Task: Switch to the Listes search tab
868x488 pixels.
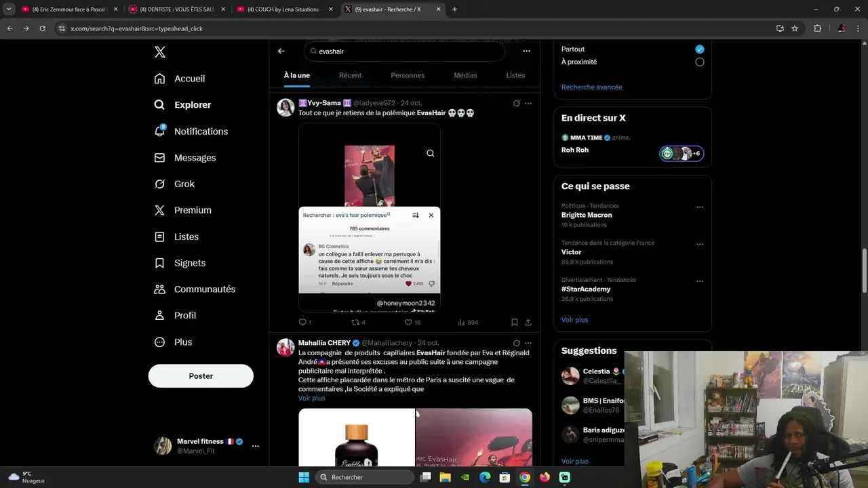Action: (515, 75)
